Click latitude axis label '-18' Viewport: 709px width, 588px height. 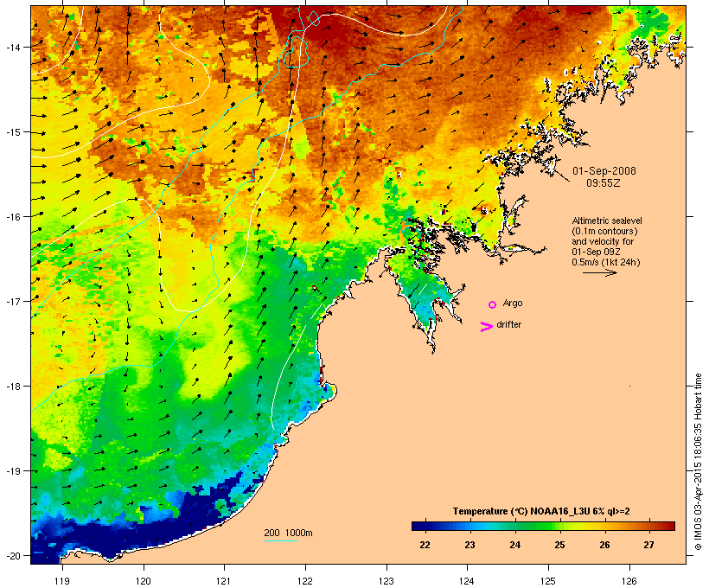click(12, 387)
